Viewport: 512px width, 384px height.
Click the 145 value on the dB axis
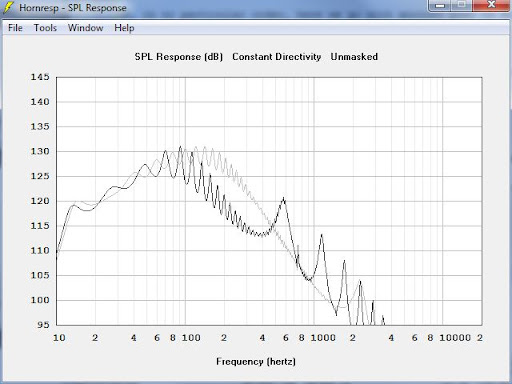(40, 77)
